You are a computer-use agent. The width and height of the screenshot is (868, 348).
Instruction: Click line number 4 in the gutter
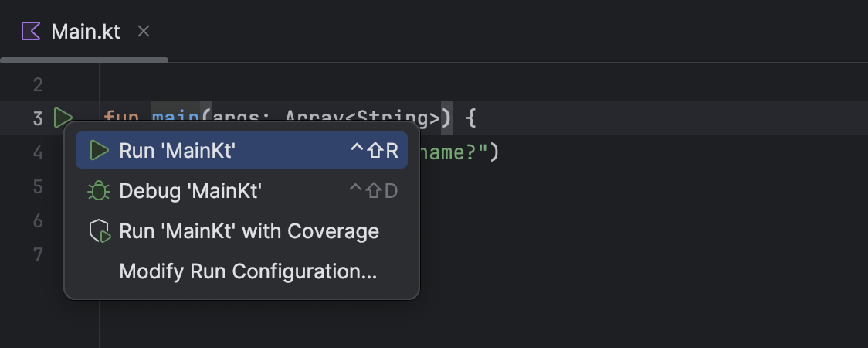(x=39, y=153)
